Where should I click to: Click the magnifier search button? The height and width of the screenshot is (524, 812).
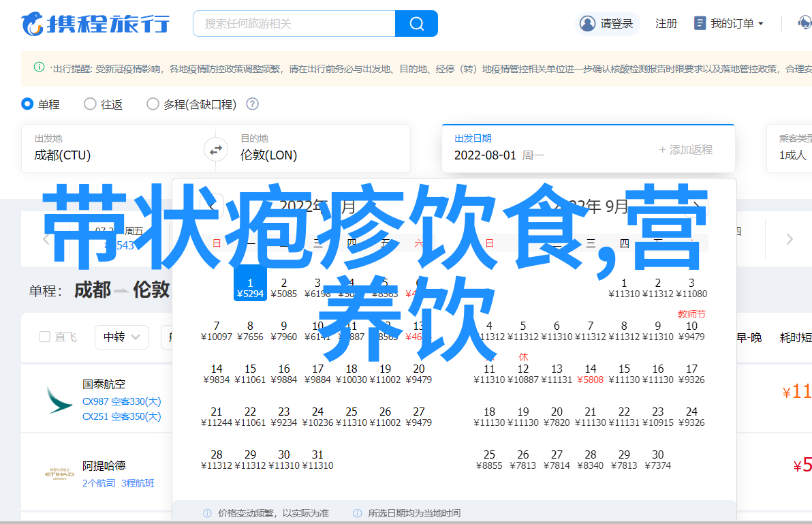(x=416, y=24)
